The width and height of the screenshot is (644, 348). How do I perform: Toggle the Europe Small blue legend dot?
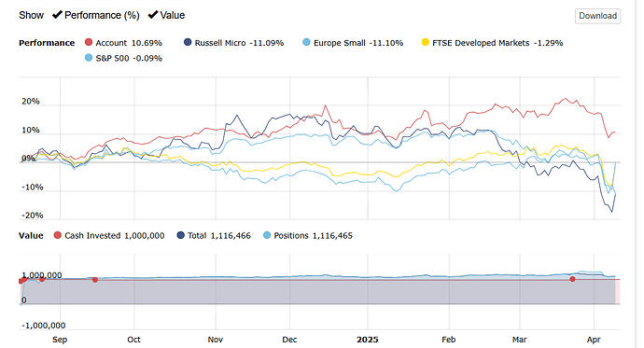(x=306, y=42)
